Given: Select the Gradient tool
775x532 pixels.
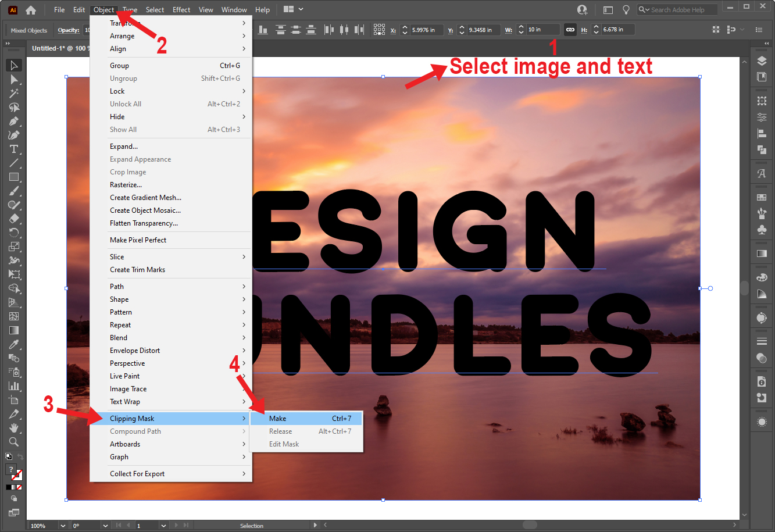Looking at the screenshot, I should tap(14, 330).
